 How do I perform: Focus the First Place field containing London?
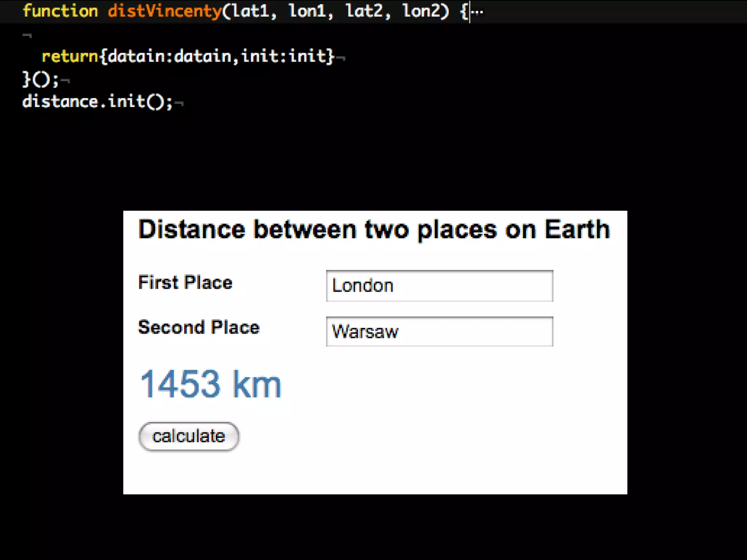point(439,286)
